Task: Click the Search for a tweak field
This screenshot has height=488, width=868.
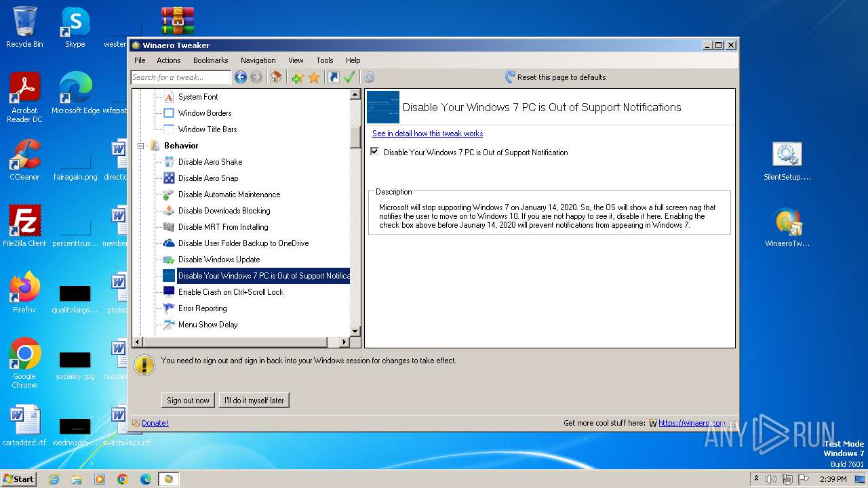Action: 180,77
